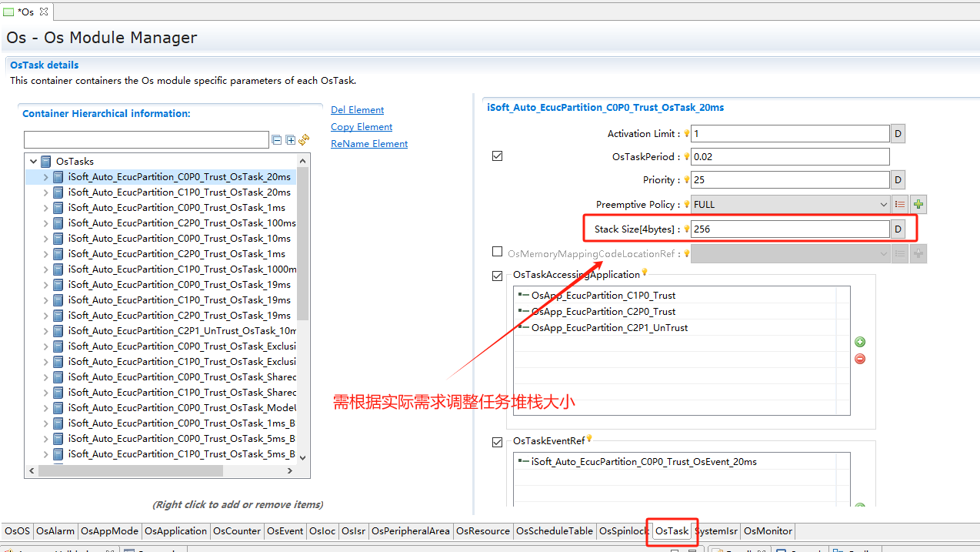Click the Del Element link
The height and width of the screenshot is (552, 980).
(x=357, y=110)
